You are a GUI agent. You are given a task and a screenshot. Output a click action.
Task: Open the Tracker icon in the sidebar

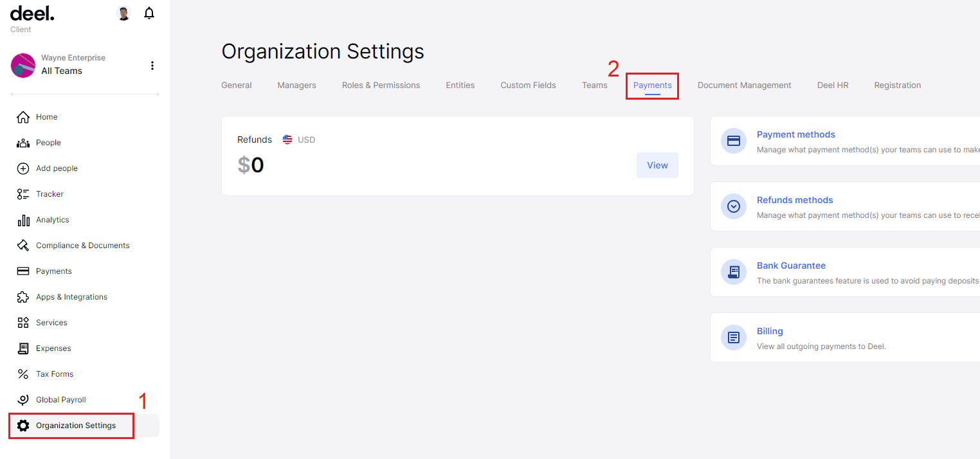(x=24, y=194)
